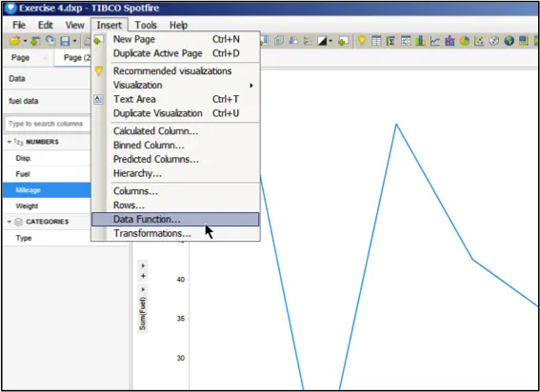Select New Page from the Insert menu
Screen dimensions: 540x392
point(175,39)
